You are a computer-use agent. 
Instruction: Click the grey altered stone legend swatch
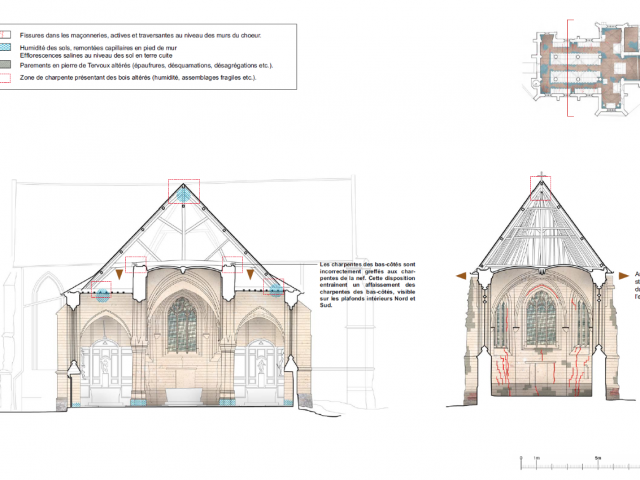8,64
